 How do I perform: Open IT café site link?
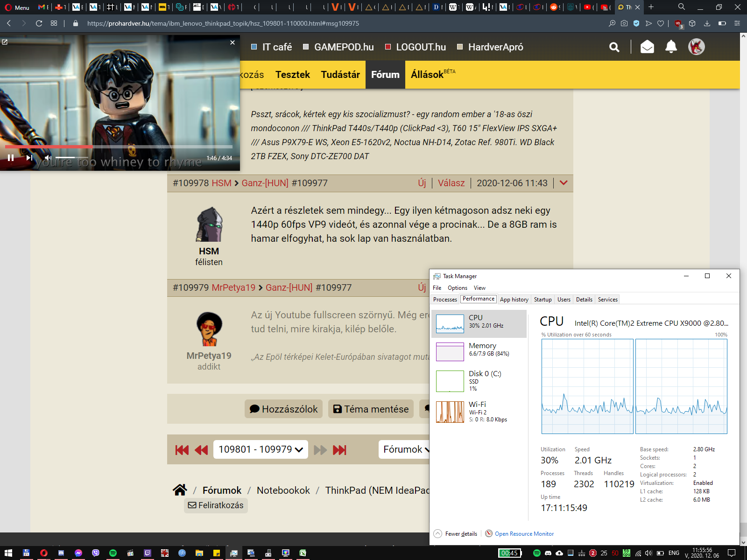(x=272, y=47)
